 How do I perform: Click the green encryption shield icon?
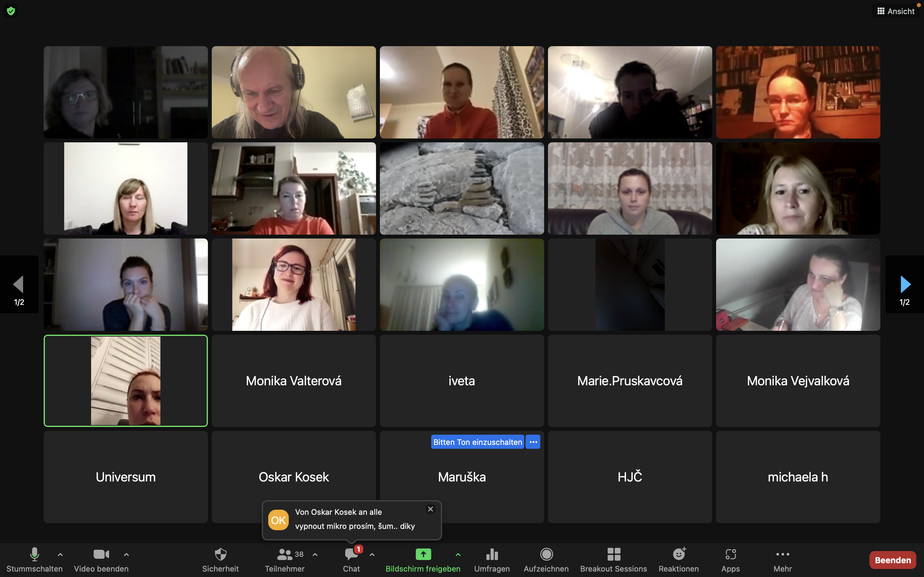pyautogui.click(x=11, y=11)
